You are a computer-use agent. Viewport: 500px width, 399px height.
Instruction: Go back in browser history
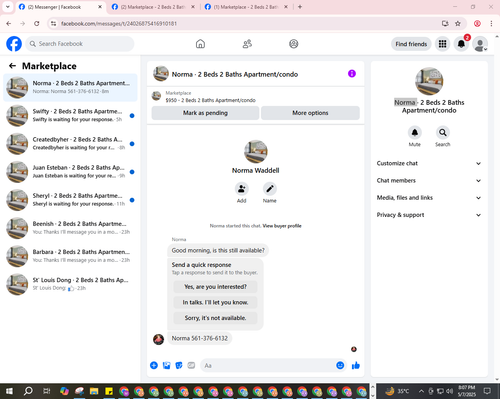pos(9,23)
